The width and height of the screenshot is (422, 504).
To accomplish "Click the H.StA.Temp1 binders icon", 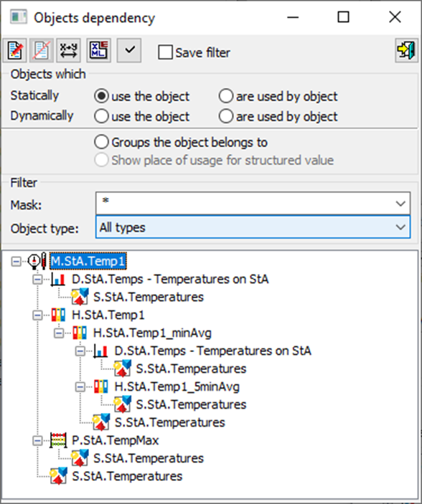I will [58, 315].
